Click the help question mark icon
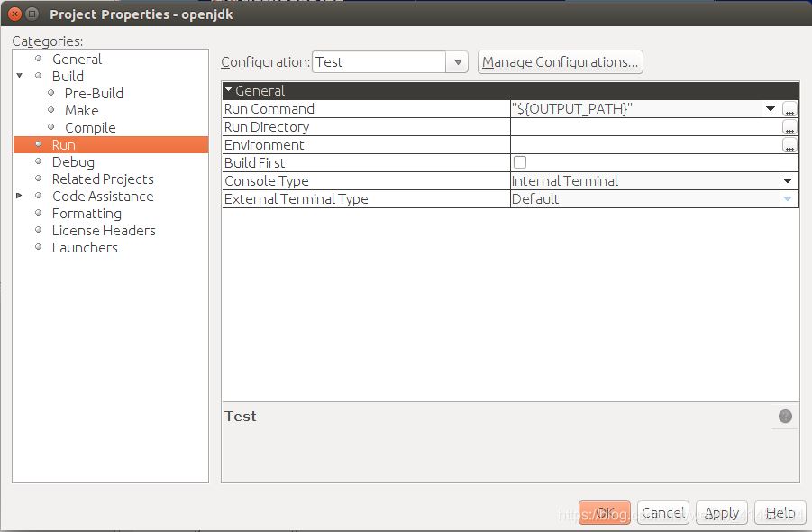The height and width of the screenshot is (532, 812). point(785,416)
